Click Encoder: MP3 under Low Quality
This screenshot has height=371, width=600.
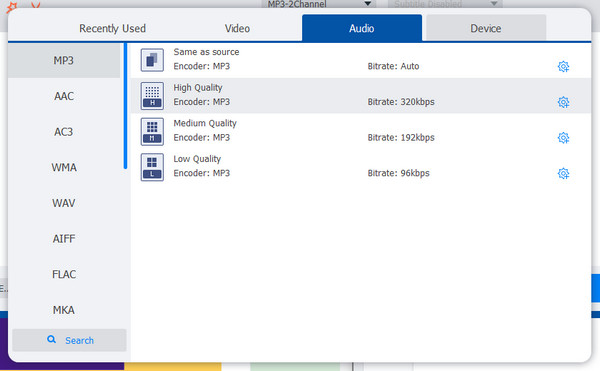[x=202, y=173]
